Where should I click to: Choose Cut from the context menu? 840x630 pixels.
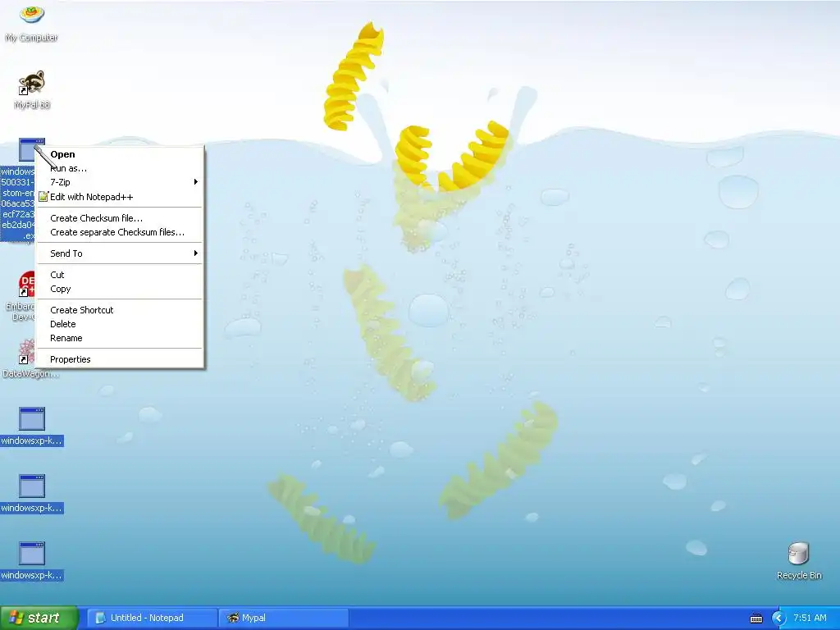[120, 275]
